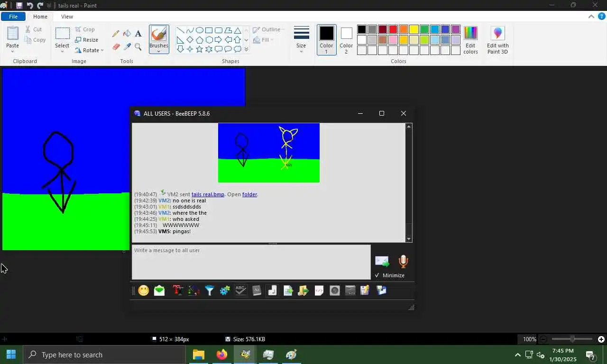Open the BeeBEEP emoticons smiley icon

(x=144, y=291)
